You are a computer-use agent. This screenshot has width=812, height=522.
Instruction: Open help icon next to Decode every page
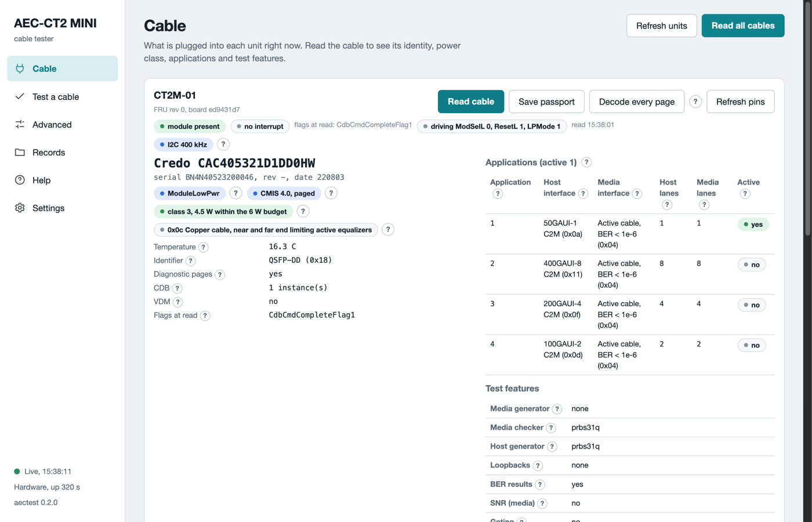[x=695, y=101]
